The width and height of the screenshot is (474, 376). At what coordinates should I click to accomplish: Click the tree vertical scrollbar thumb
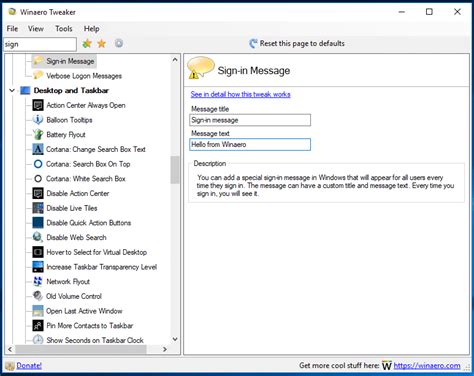175,170
